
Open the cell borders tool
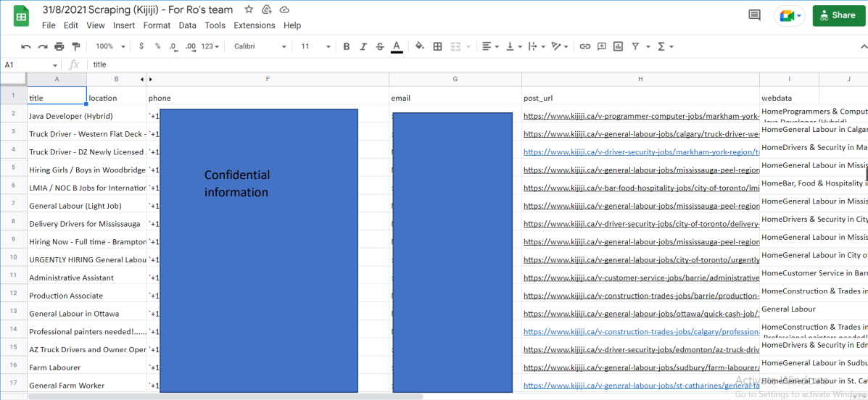pos(437,46)
